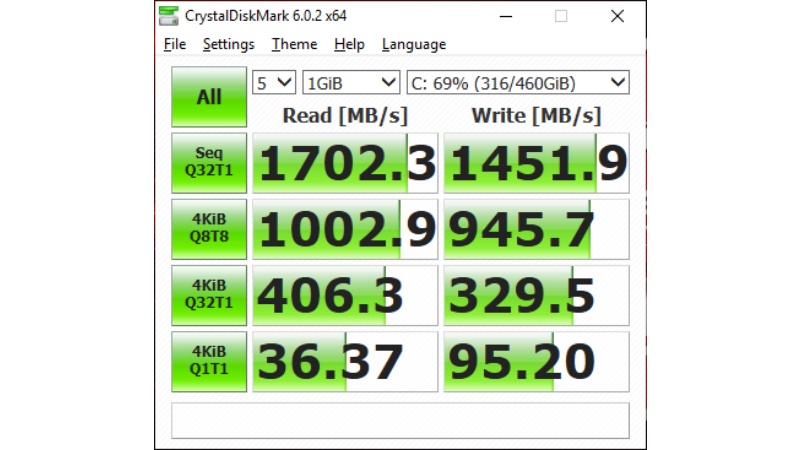The image size is (800, 450).
Task: Open the File menu
Action: (x=174, y=44)
